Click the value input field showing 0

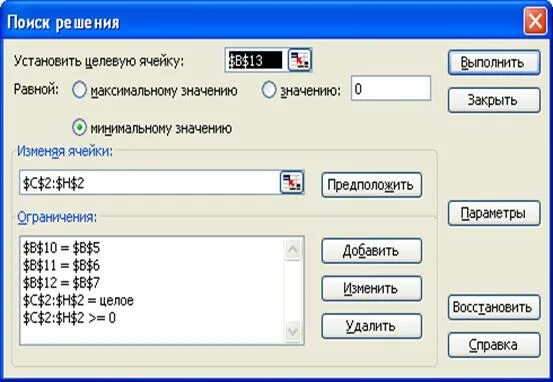[x=391, y=88]
